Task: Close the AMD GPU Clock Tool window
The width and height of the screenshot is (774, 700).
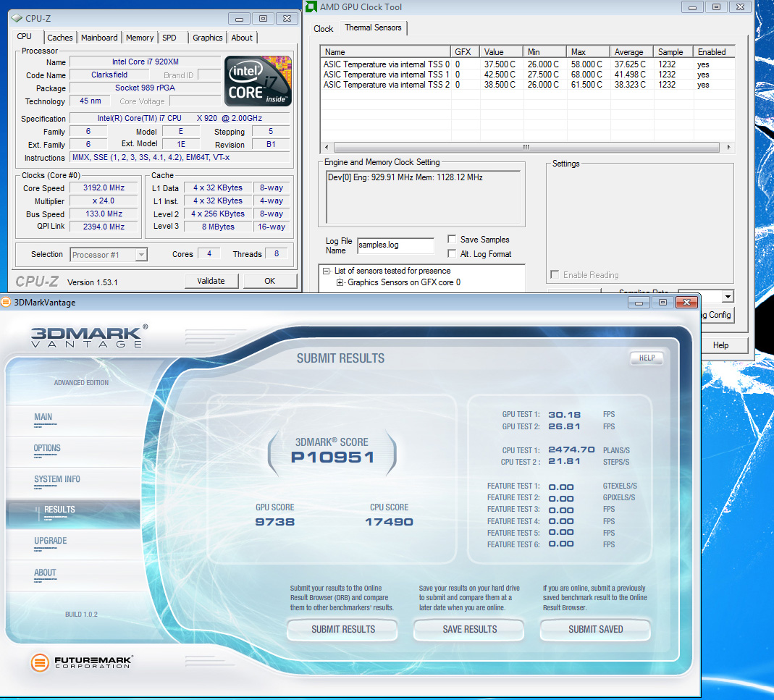Action: pyautogui.click(x=740, y=7)
